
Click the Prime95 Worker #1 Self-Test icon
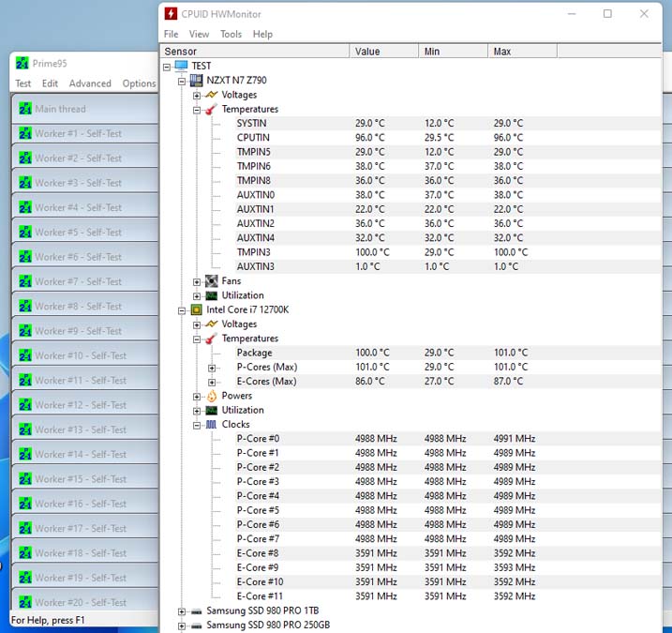tap(25, 134)
